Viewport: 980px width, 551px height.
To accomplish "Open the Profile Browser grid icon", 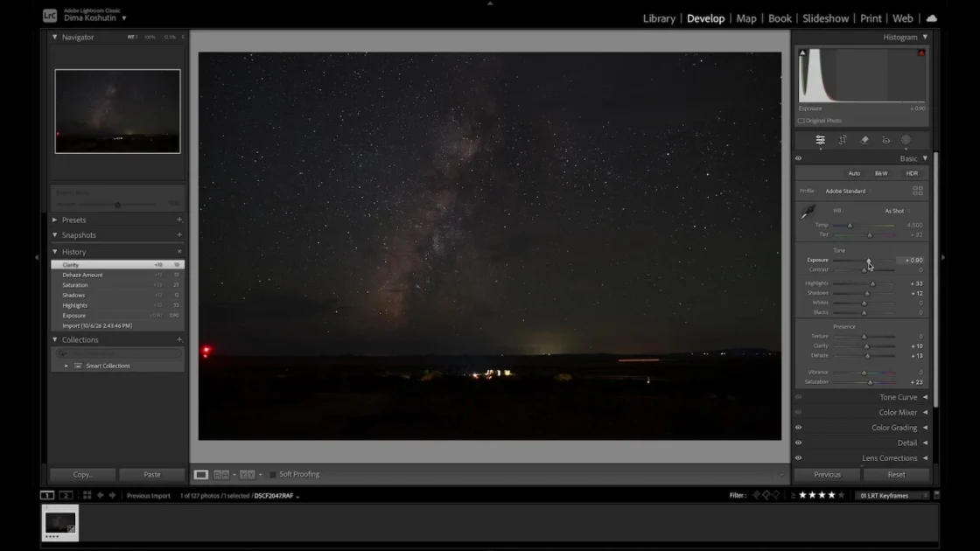I will point(918,191).
